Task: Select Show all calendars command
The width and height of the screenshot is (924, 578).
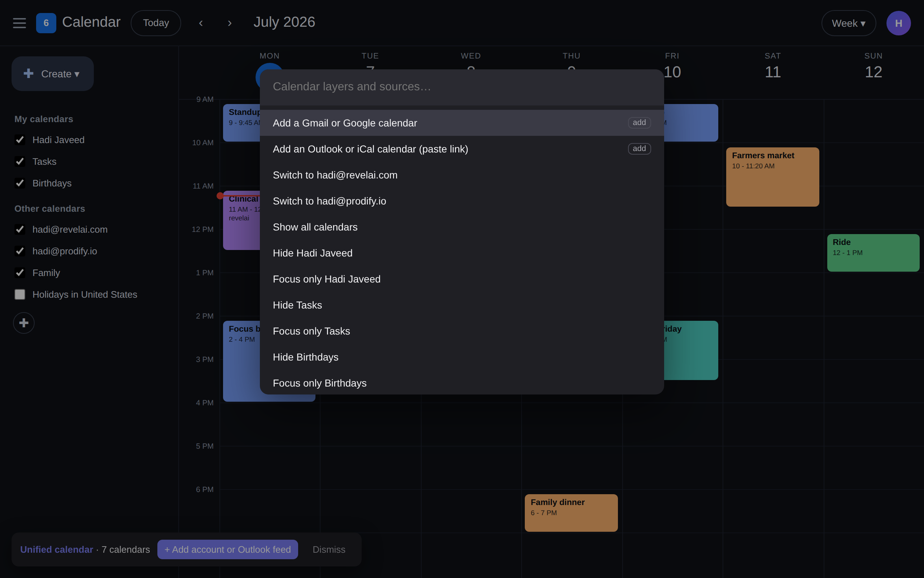Action: [x=462, y=227]
